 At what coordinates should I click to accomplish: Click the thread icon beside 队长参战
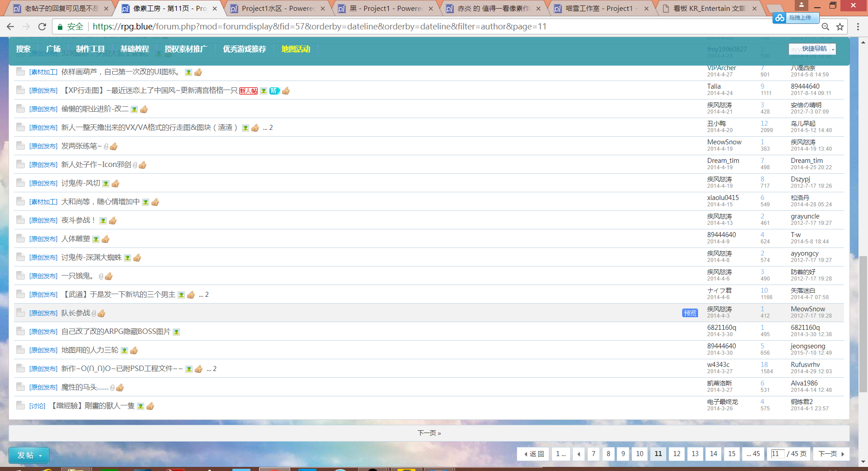click(x=20, y=313)
